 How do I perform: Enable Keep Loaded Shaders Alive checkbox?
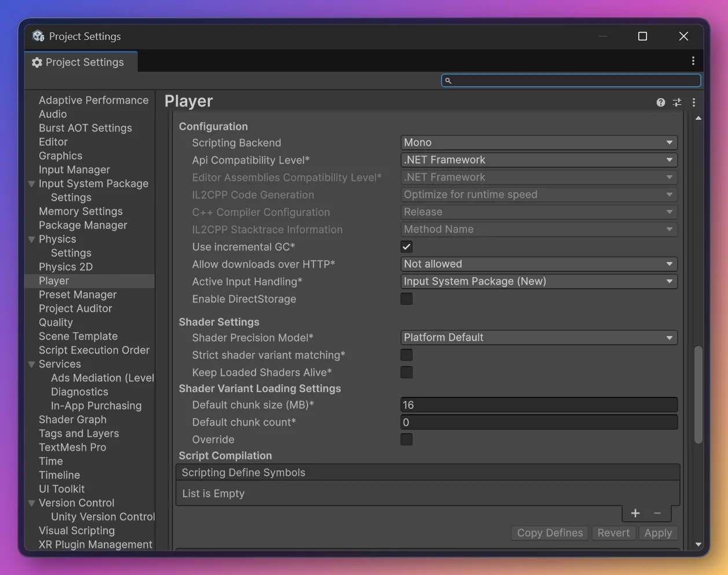(x=407, y=373)
